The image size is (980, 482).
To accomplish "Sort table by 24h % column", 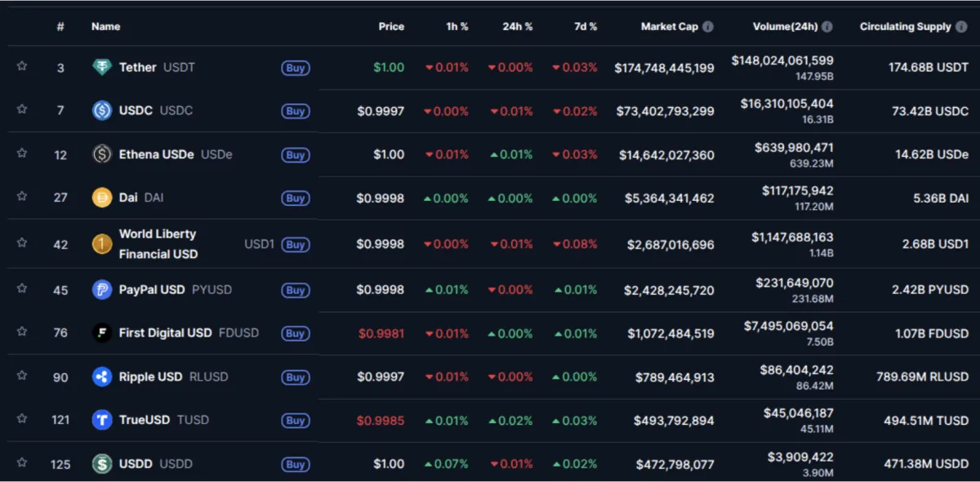I will tap(518, 26).
